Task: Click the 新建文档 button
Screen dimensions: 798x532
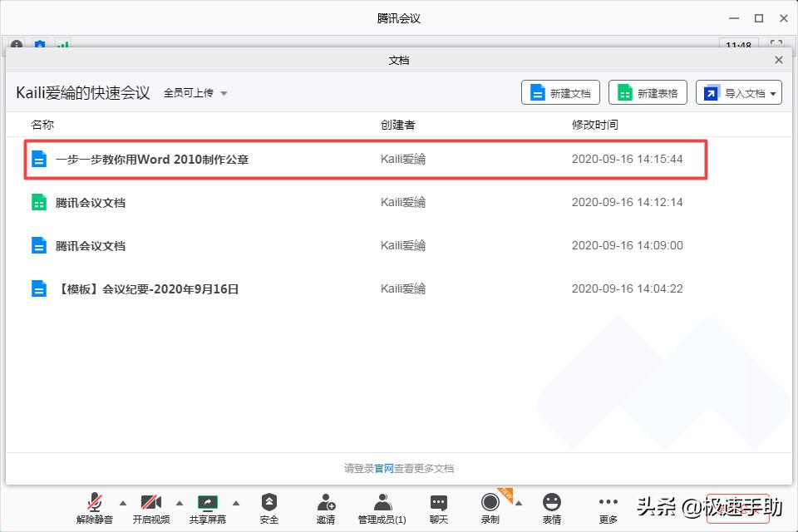Action: 560,92
